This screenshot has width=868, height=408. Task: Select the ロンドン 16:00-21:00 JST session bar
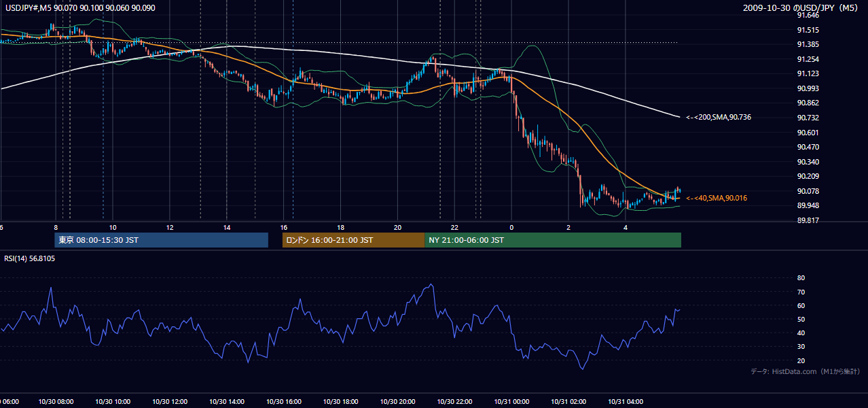pyautogui.click(x=353, y=240)
